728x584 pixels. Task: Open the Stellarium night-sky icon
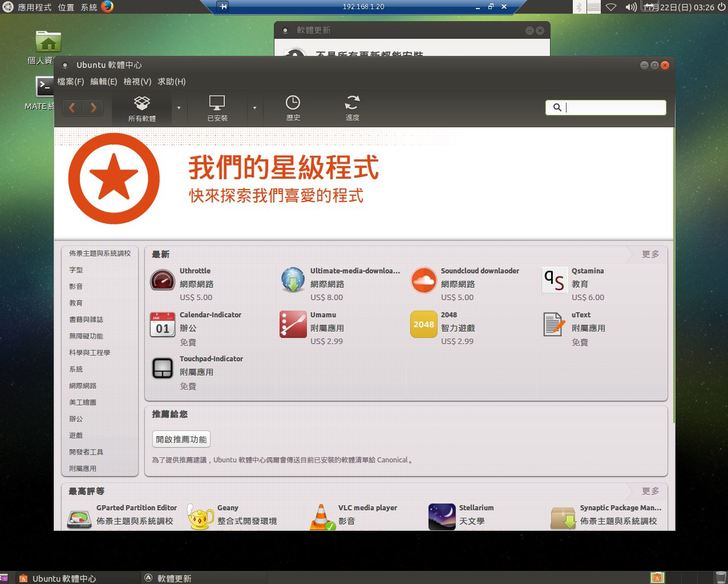(x=442, y=517)
